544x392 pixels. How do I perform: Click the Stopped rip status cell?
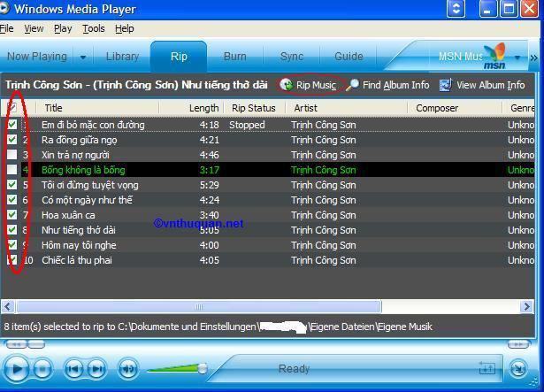pos(247,125)
